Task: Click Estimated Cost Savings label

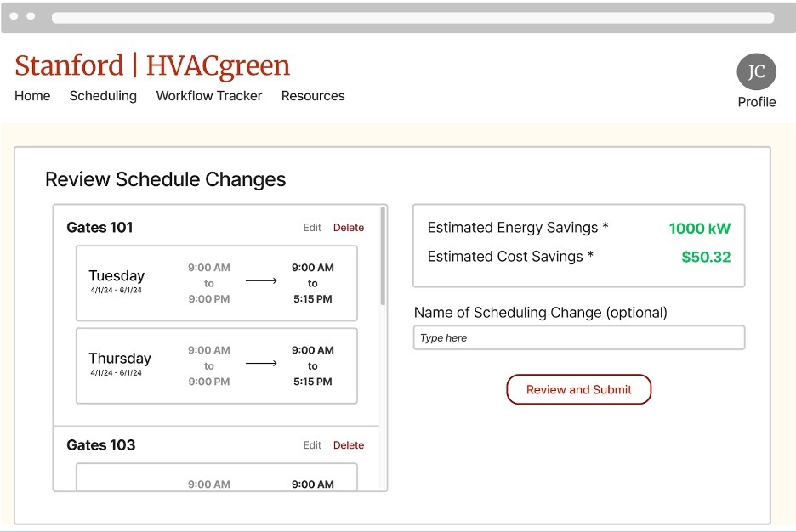Action: 510,257
